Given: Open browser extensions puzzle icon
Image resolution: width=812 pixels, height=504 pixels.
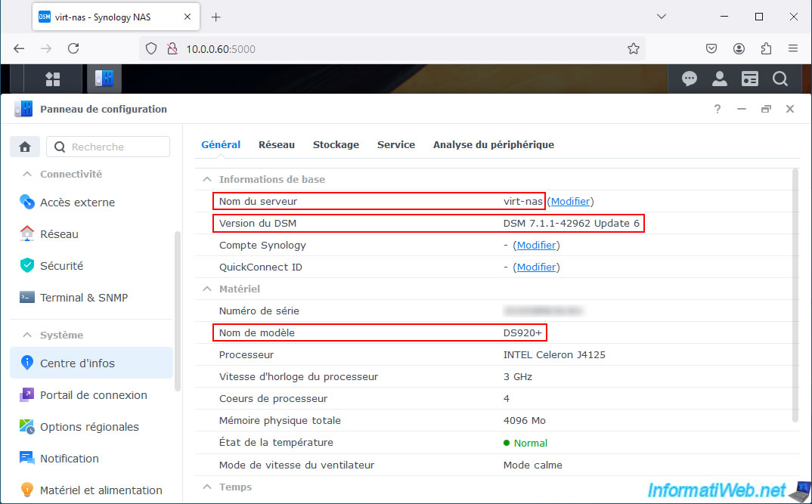Looking at the screenshot, I should click(766, 48).
